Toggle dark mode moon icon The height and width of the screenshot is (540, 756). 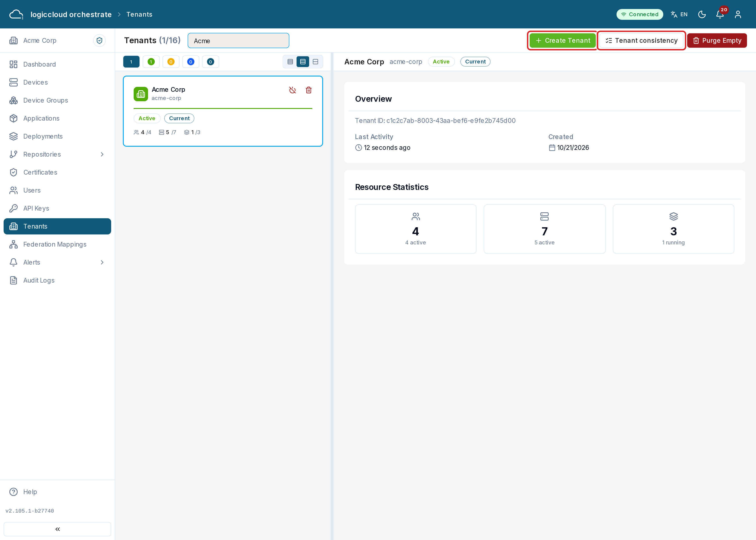[702, 14]
